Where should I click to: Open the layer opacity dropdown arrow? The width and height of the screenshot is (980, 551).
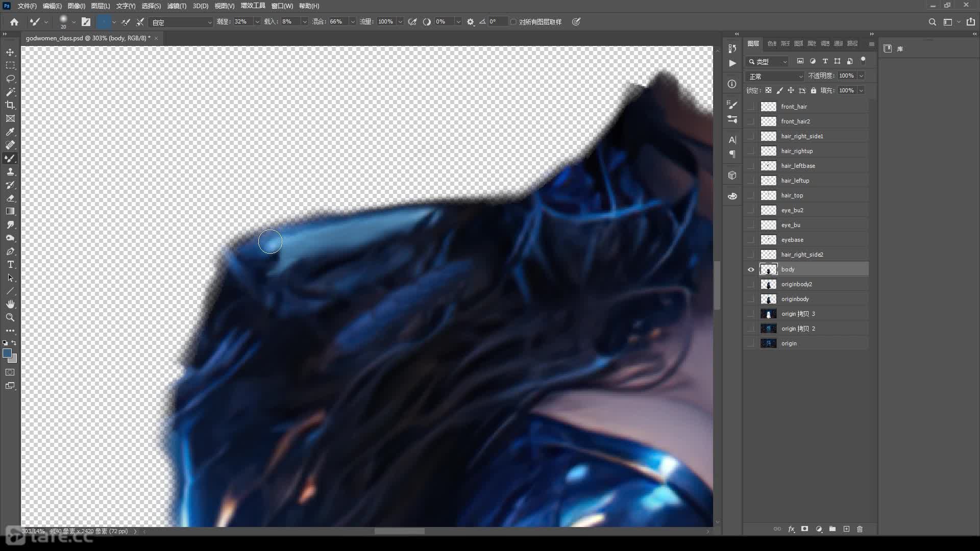click(861, 76)
